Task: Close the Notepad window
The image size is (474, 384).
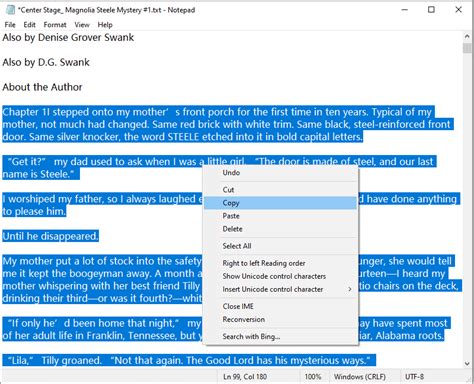Action: point(459,10)
